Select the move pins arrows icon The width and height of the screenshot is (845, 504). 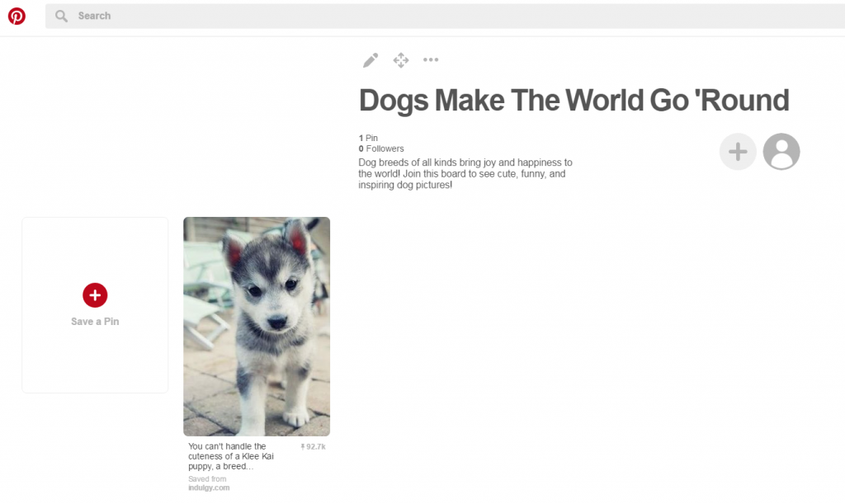click(401, 60)
